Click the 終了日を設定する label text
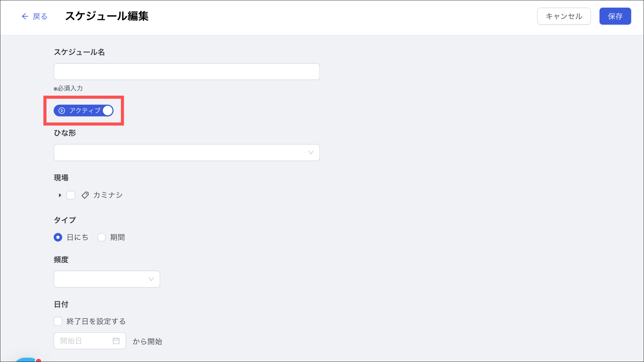 tap(96, 321)
